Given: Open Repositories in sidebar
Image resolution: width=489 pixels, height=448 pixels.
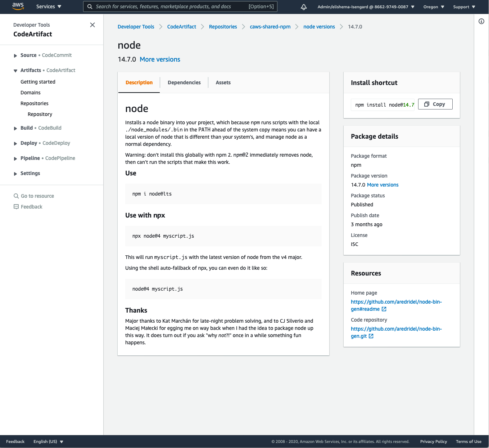Looking at the screenshot, I should [x=35, y=103].
